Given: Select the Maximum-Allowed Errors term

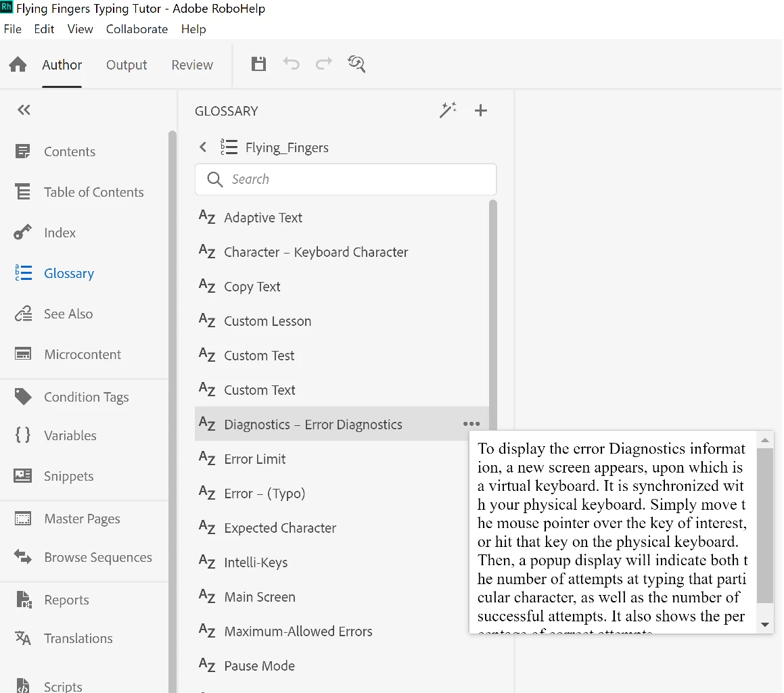Looking at the screenshot, I should (x=331, y=631).
